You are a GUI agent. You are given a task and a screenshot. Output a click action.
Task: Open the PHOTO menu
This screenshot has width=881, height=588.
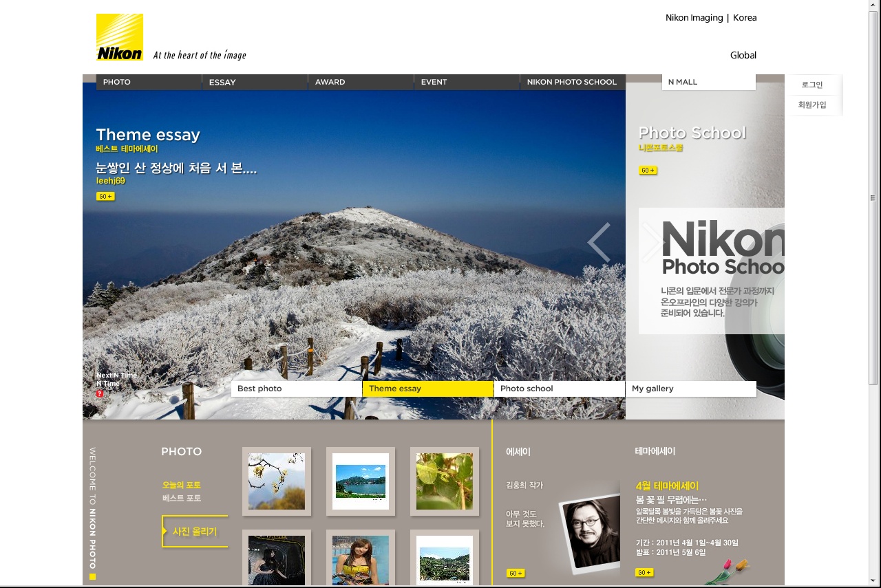pyautogui.click(x=149, y=82)
